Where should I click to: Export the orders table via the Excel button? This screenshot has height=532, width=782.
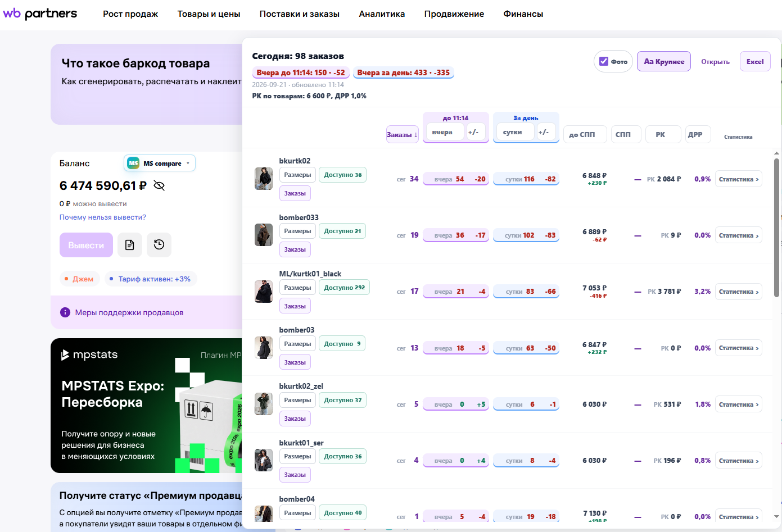pos(755,61)
